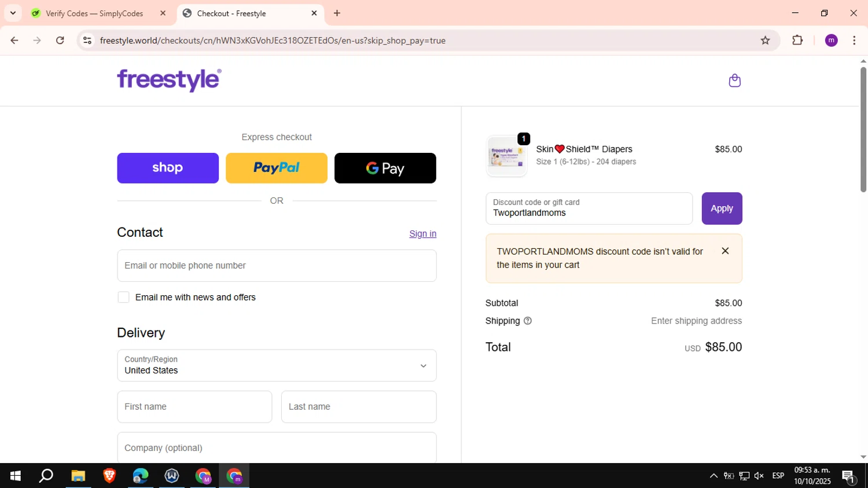Image resolution: width=868 pixels, height=488 pixels.
Task: Open Windows taskbar search
Action: tap(46, 476)
